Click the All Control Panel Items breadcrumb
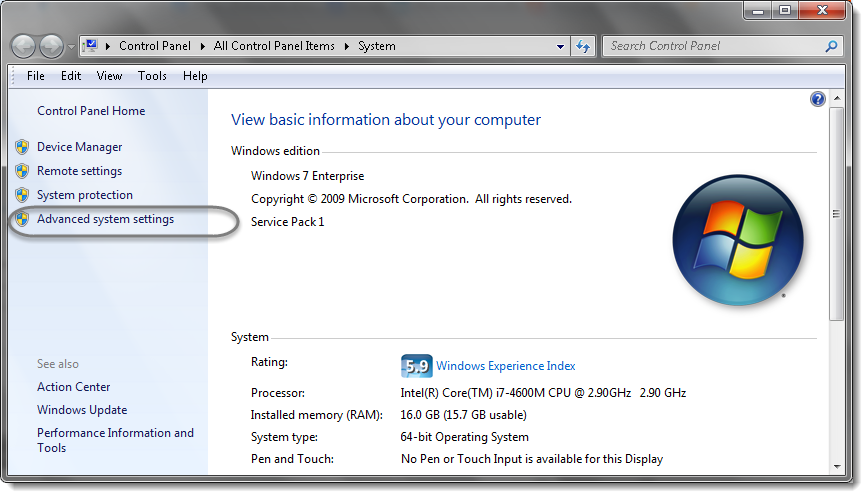The height and width of the screenshot is (498, 868). click(x=275, y=46)
